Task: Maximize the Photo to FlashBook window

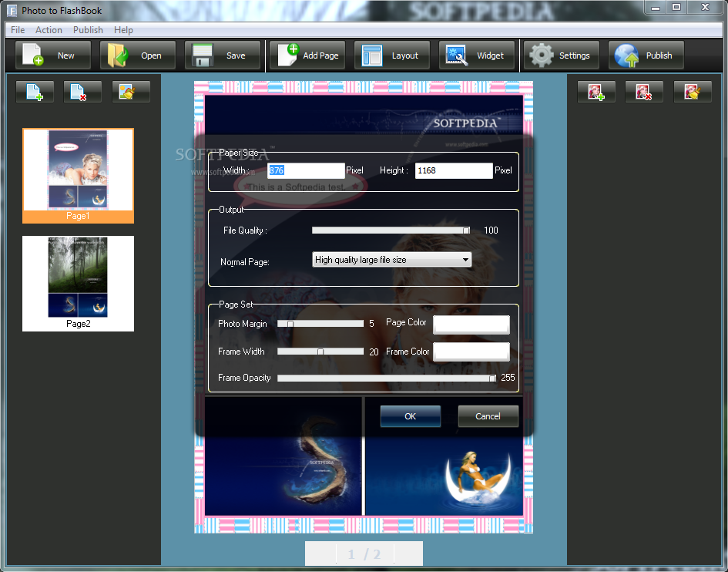Action: point(676,7)
